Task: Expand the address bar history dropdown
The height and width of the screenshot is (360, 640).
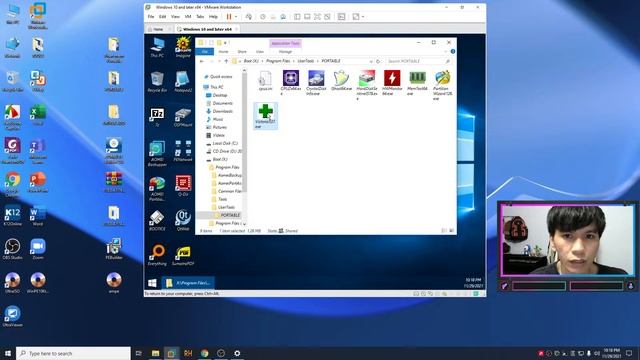Action: 371,61
